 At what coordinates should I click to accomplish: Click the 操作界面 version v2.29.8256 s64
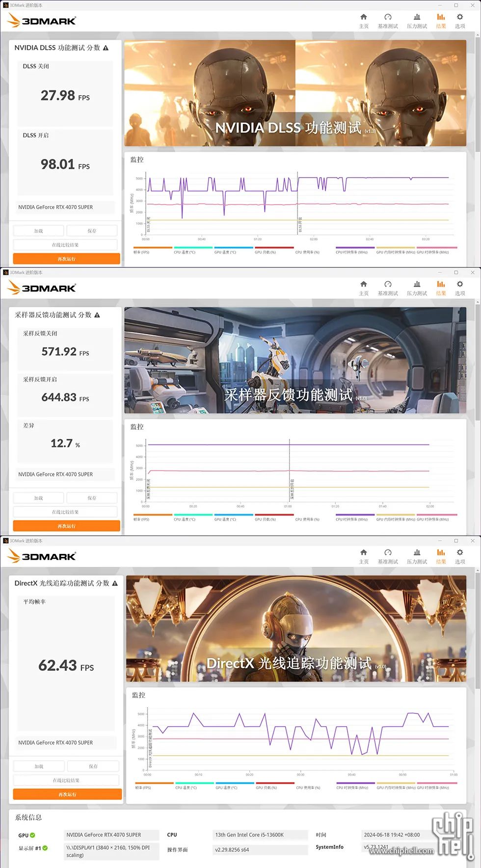coord(260,850)
